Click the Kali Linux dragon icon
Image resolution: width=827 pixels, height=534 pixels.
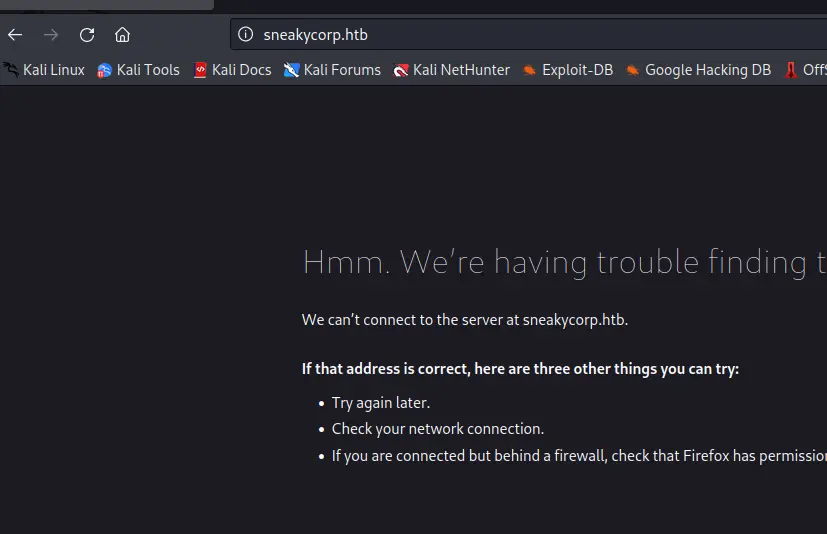click(x=11, y=70)
